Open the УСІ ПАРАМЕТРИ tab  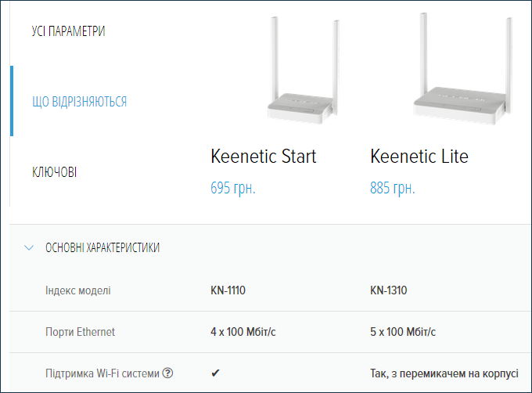tap(68, 31)
